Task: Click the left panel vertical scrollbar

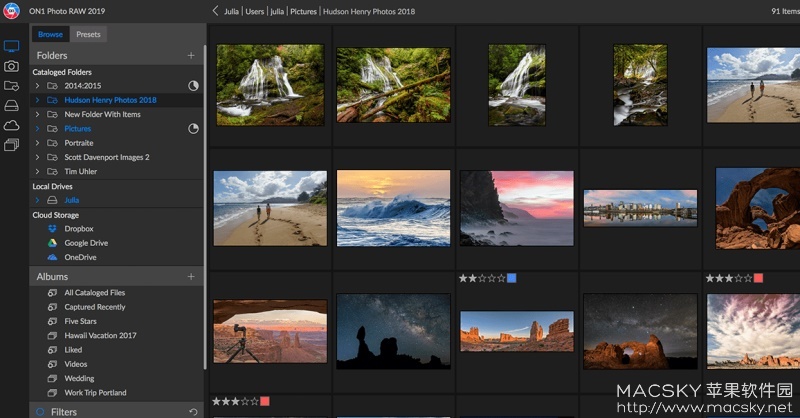Action: pyautogui.click(x=205, y=207)
